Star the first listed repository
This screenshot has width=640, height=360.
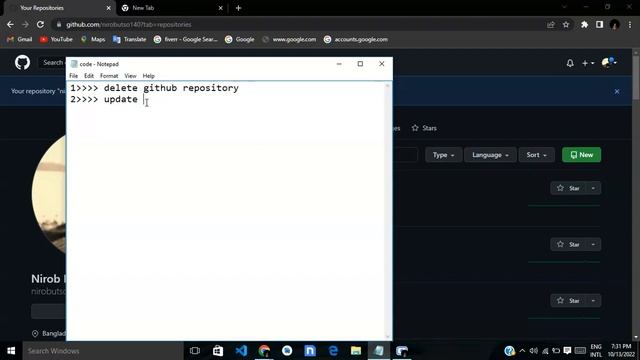pyautogui.click(x=569, y=188)
